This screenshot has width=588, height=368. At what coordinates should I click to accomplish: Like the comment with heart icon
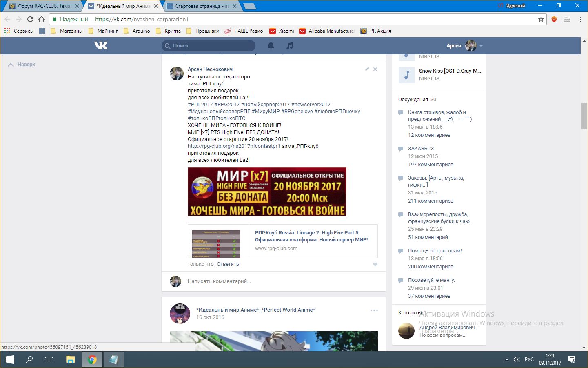[375, 264]
